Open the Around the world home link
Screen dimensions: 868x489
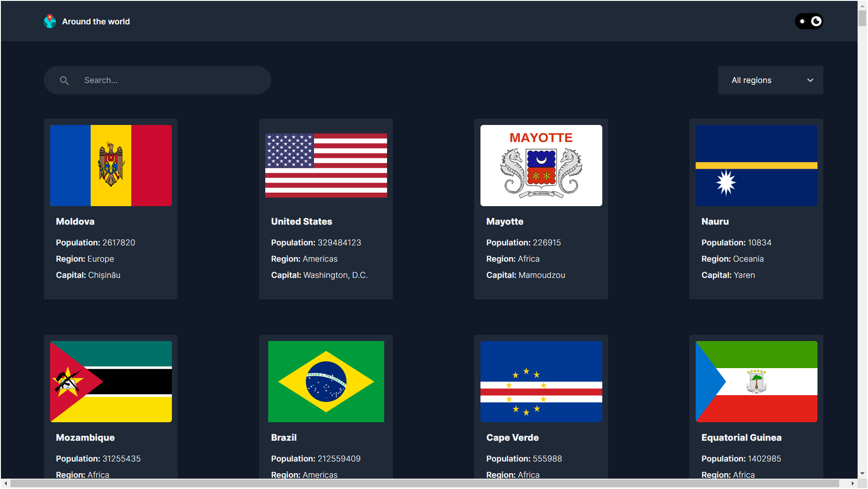tap(96, 22)
